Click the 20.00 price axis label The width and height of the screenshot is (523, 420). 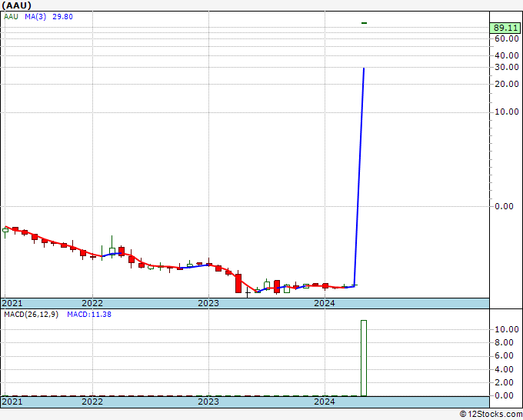click(507, 84)
